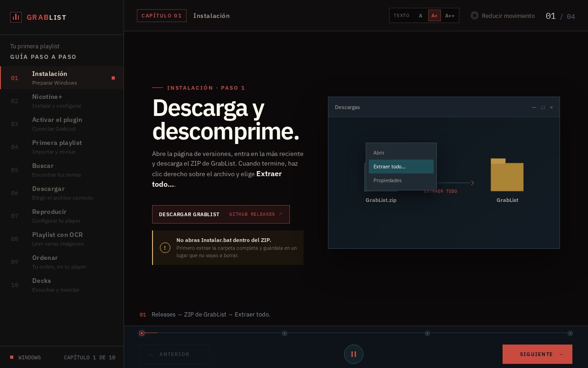Go to the Siguiente step
Image resolution: width=588 pixels, height=368 pixels.
[x=537, y=354]
